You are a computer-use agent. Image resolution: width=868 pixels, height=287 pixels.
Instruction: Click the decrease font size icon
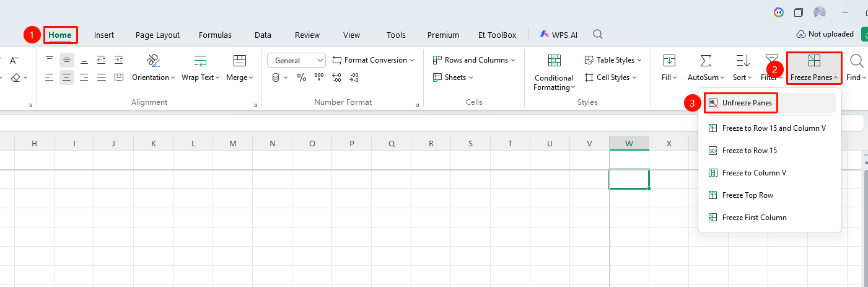14,60
